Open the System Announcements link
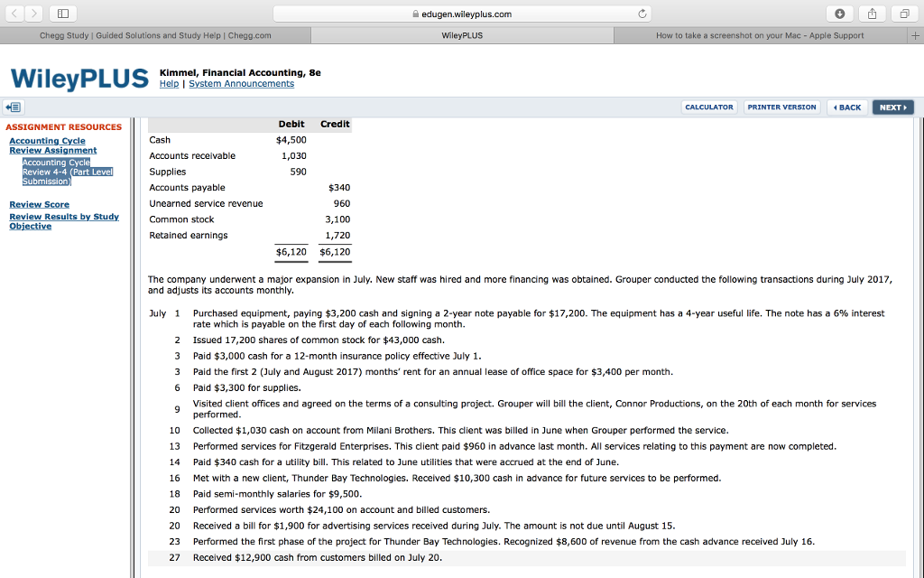Image resolution: width=924 pixels, height=578 pixels. [241, 84]
